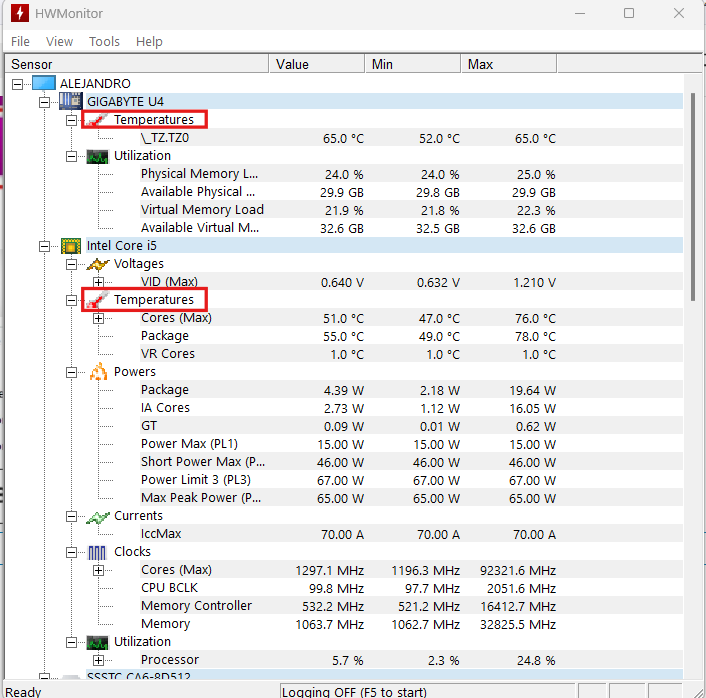Expand the Processor utilization entry

[x=98, y=661]
